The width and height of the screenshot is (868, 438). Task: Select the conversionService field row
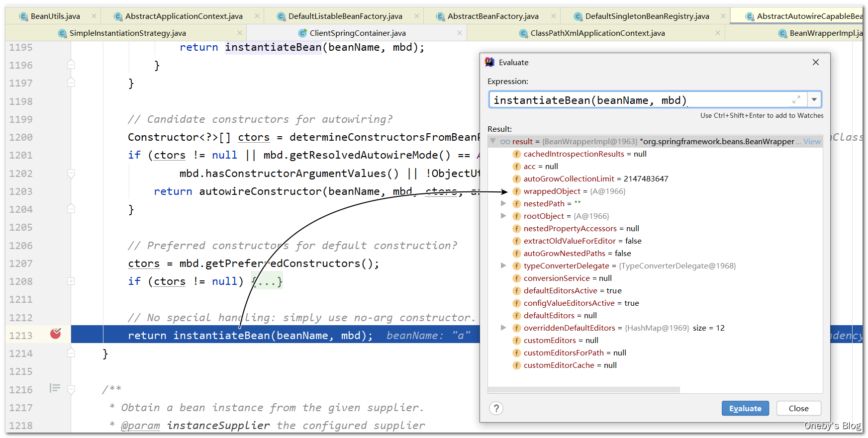pyautogui.click(x=655, y=278)
